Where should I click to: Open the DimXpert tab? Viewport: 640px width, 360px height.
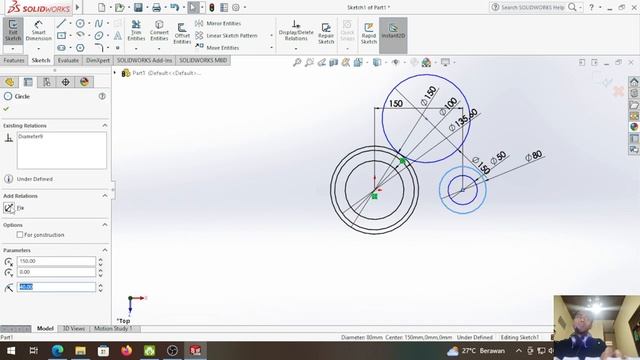tap(98, 60)
